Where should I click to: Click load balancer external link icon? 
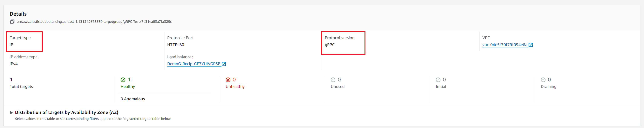click(224, 64)
